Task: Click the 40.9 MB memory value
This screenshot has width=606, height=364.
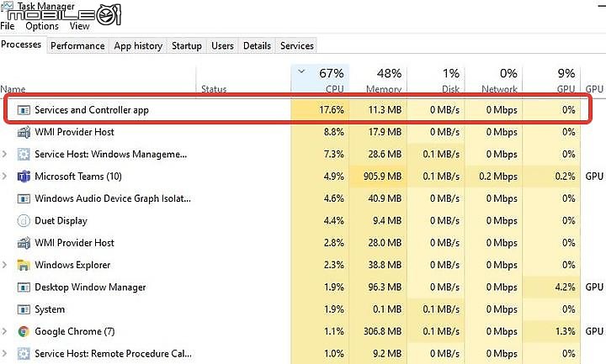Action: [x=385, y=198]
